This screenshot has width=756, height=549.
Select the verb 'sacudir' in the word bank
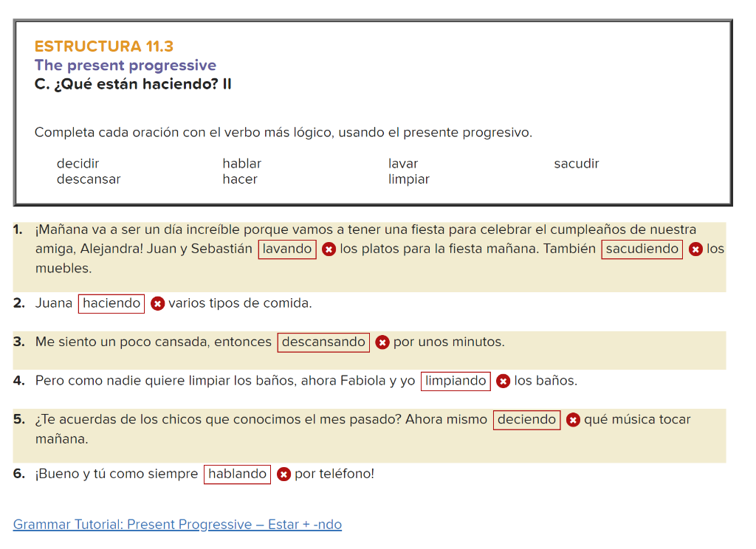[x=577, y=163]
